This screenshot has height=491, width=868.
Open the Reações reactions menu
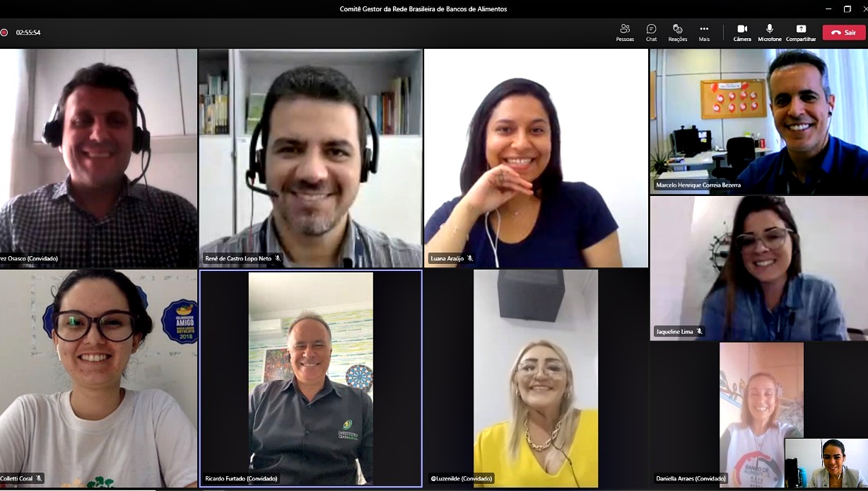[677, 33]
